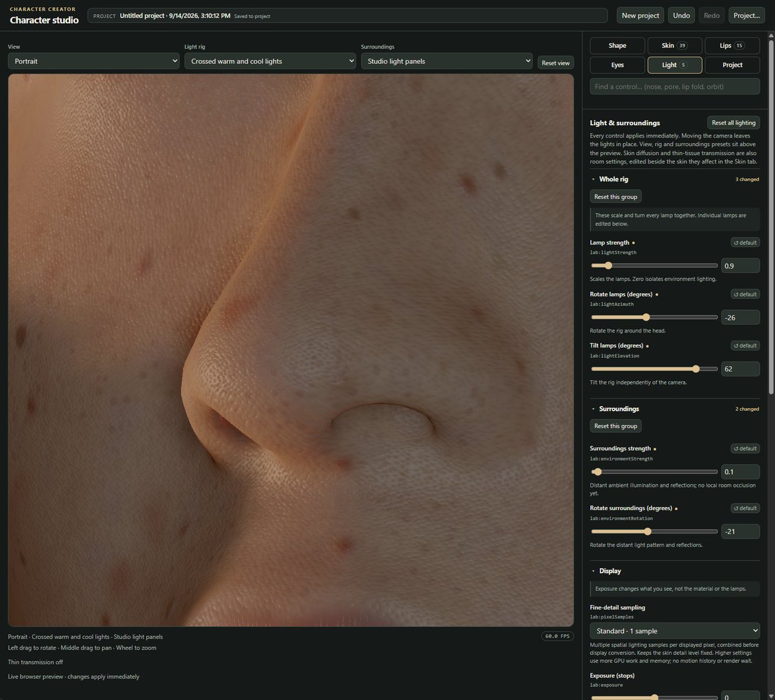The width and height of the screenshot is (775, 700).
Task: Click the 3D skin preview viewport
Action: (291, 350)
